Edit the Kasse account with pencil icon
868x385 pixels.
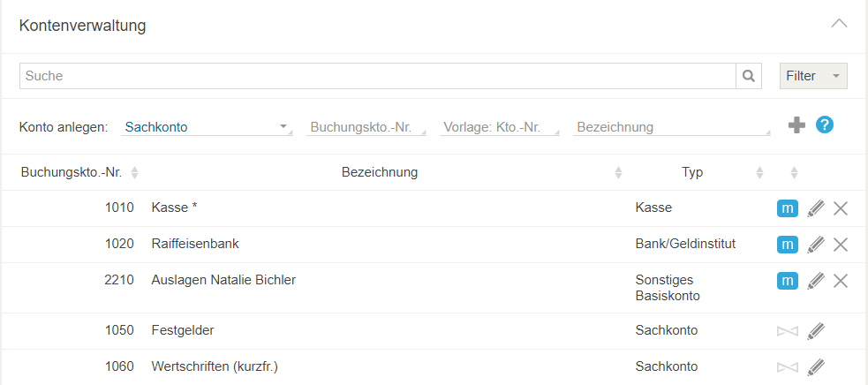tap(816, 209)
